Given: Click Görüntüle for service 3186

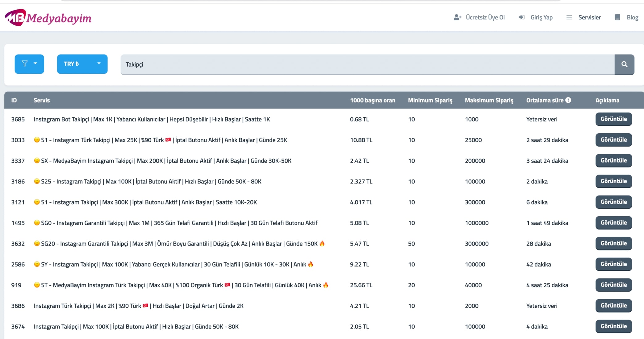Looking at the screenshot, I should [613, 181].
